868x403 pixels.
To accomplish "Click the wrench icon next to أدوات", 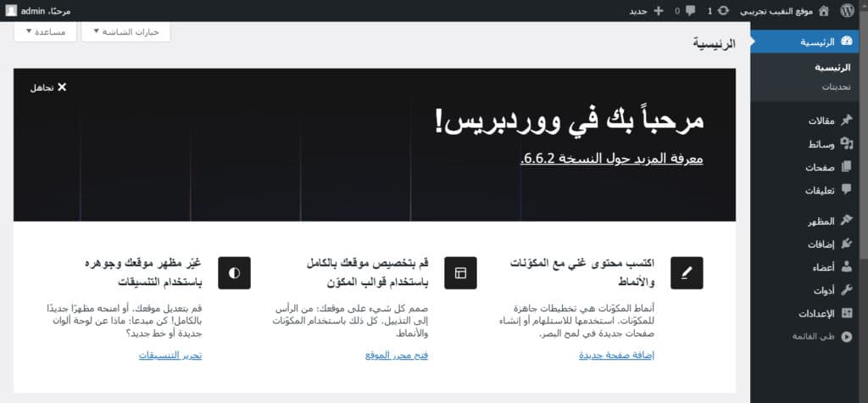I will tap(846, 290).
